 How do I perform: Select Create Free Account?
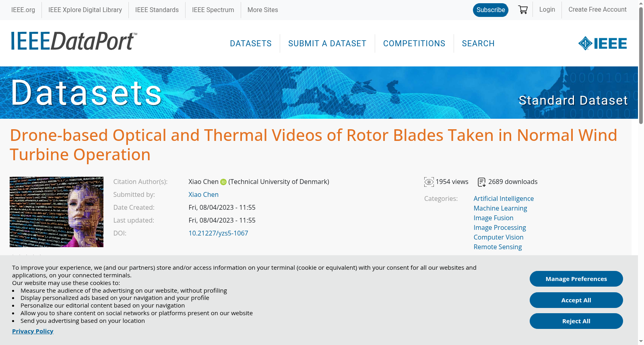tap(597, 10)
